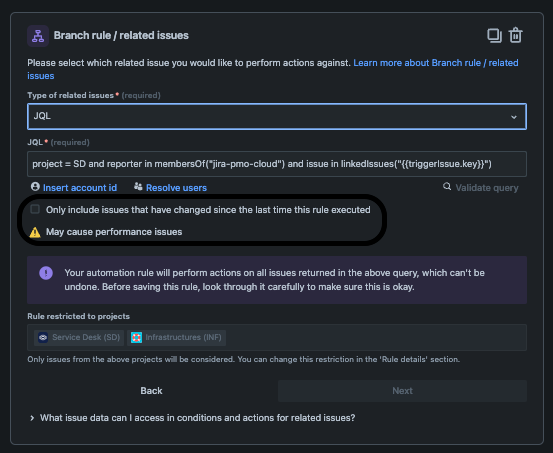Viewport: 553px width, 453px height.
Task: Duplicate this component using the copy icon
Action: [x=494, y=35]
